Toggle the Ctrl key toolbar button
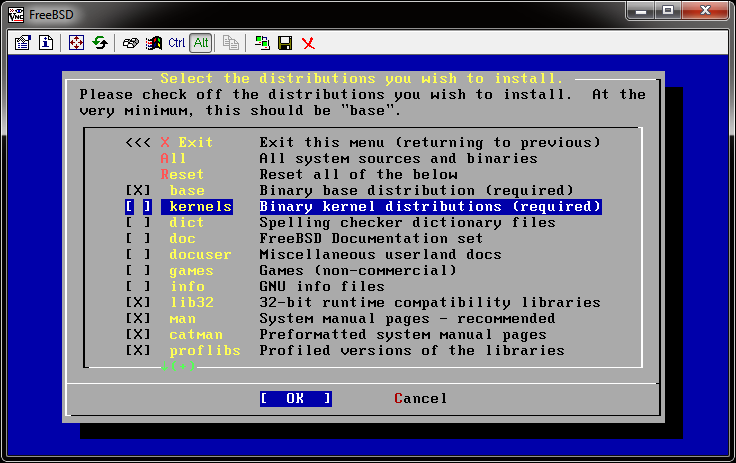This screenshot has width=736, height=463. point(176,43)
